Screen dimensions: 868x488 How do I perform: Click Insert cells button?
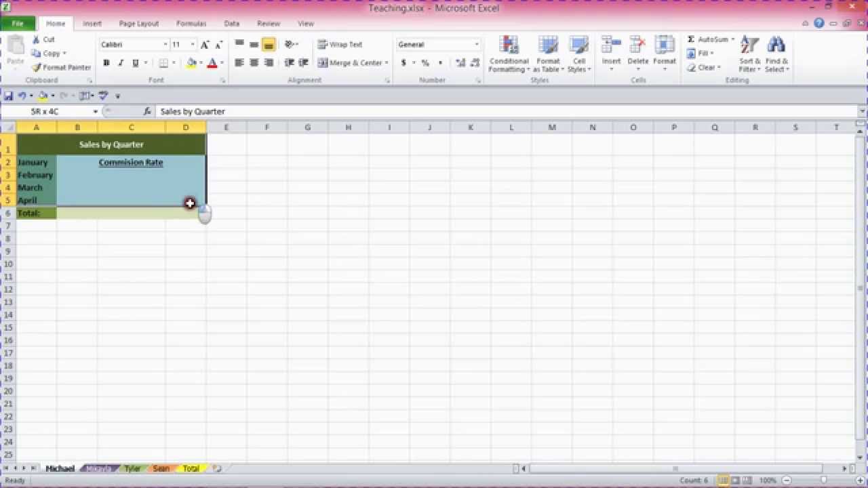tap(611, 53)
